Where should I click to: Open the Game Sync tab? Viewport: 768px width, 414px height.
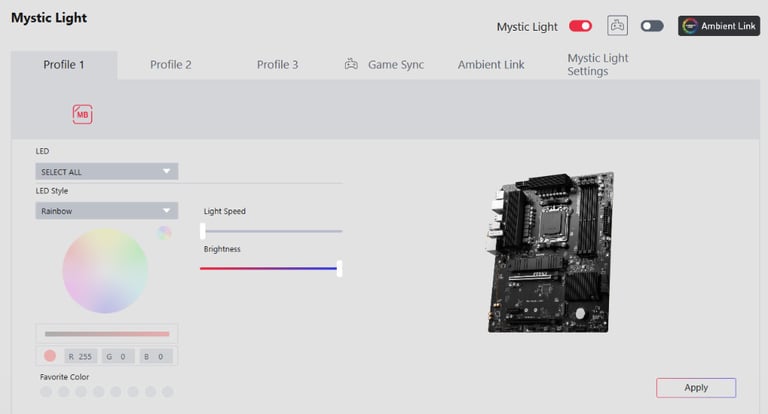(384, 65)
